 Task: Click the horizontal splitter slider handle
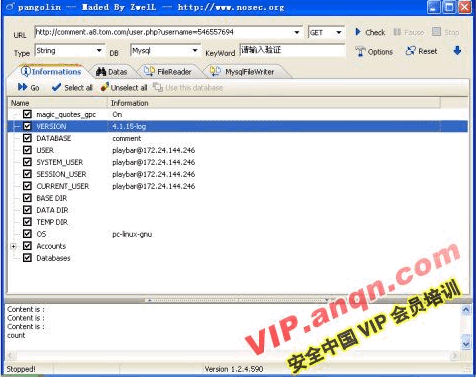238,300
